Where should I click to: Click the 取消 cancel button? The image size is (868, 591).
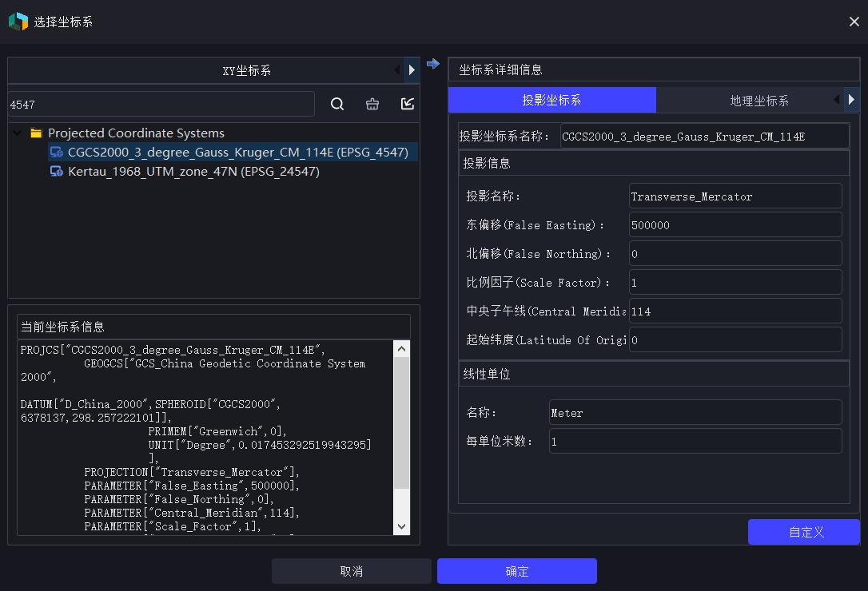[x=351, y=571]
